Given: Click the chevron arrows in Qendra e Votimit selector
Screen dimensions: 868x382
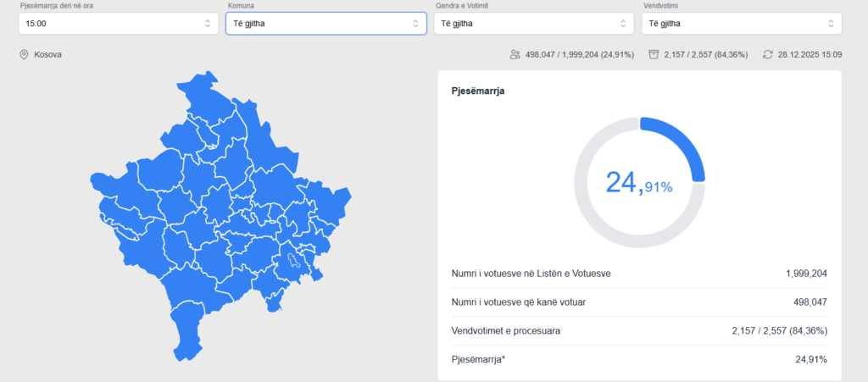Looking at the screenshot, I should 624,23.
